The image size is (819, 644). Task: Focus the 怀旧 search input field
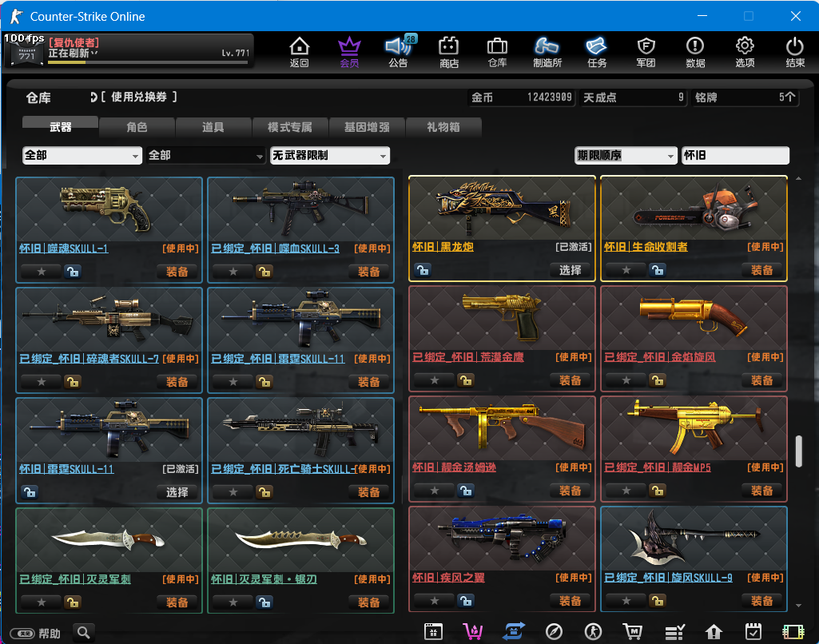pyautogui.click(x=735, y=155)
